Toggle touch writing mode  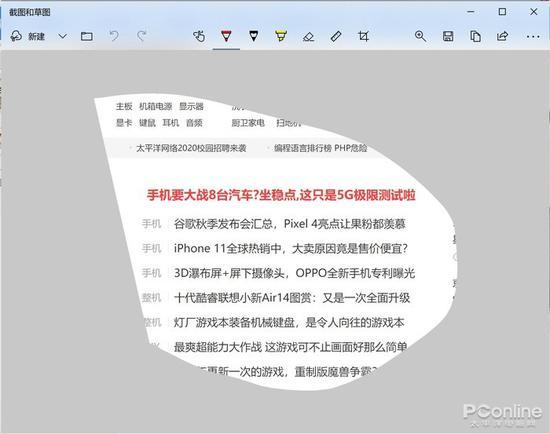tap(199, 36)
